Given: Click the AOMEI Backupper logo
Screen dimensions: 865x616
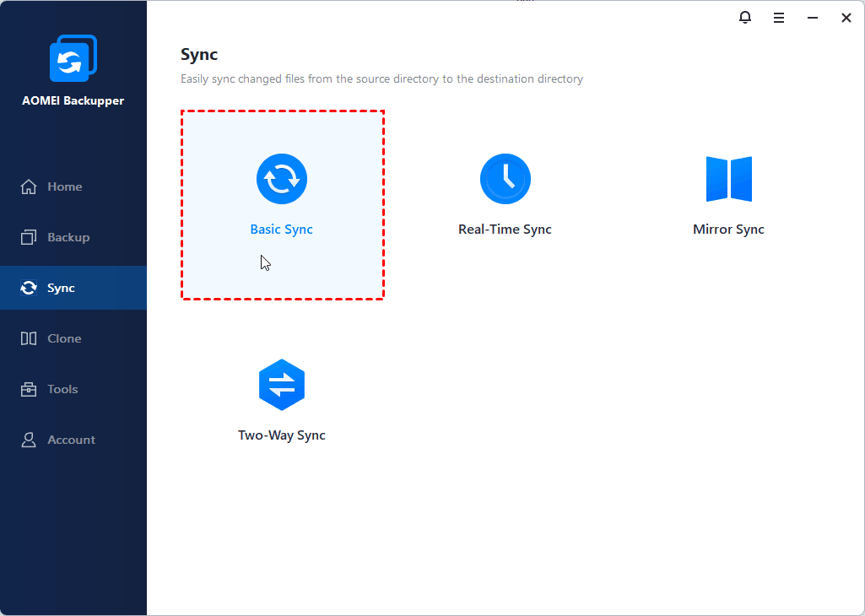Looking at the screenshot, I should pyautogui.click(x=73, y=59).
